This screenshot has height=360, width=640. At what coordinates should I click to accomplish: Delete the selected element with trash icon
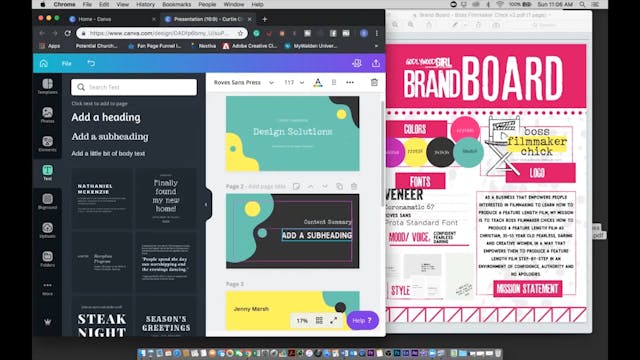tap(374, 82)
